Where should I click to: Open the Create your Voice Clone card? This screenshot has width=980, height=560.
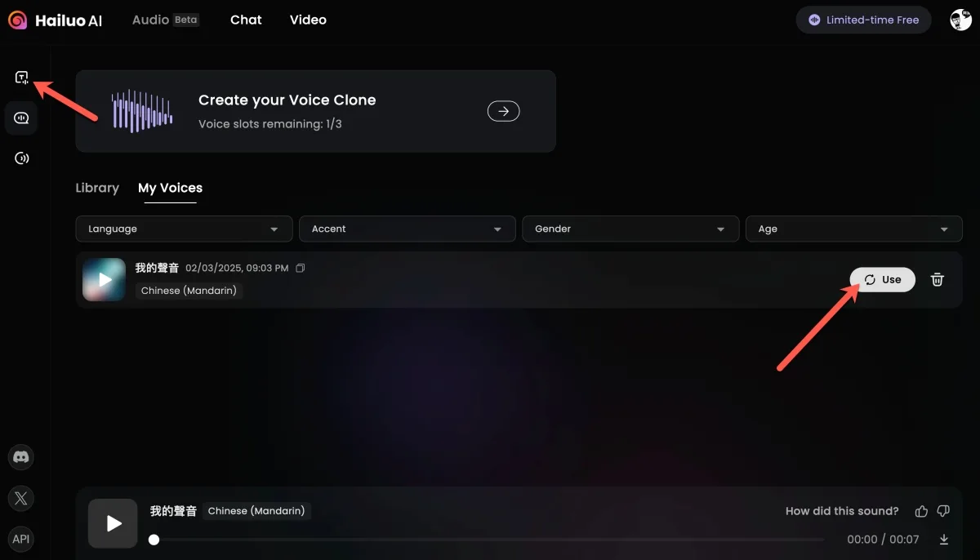(x=315, y=111)
